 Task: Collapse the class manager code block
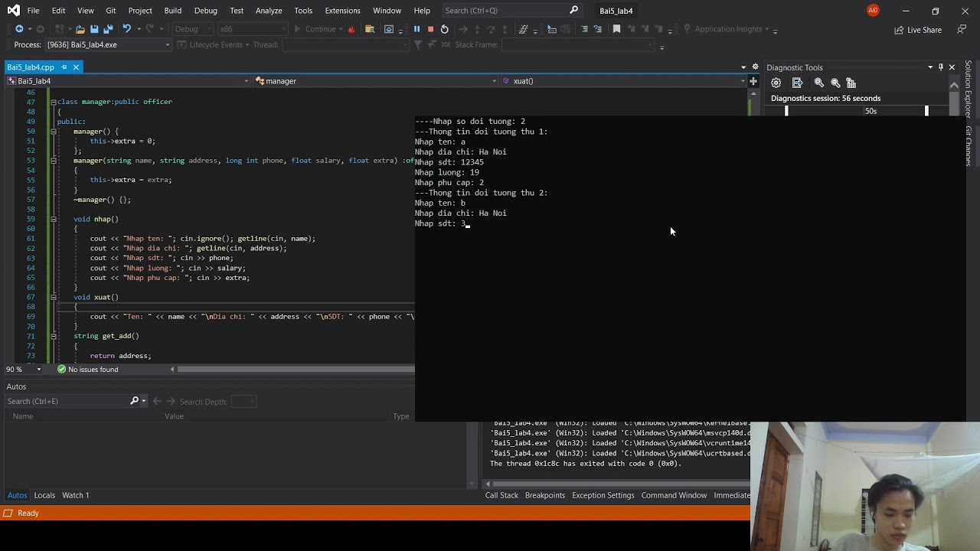click(x=54, y=102)
